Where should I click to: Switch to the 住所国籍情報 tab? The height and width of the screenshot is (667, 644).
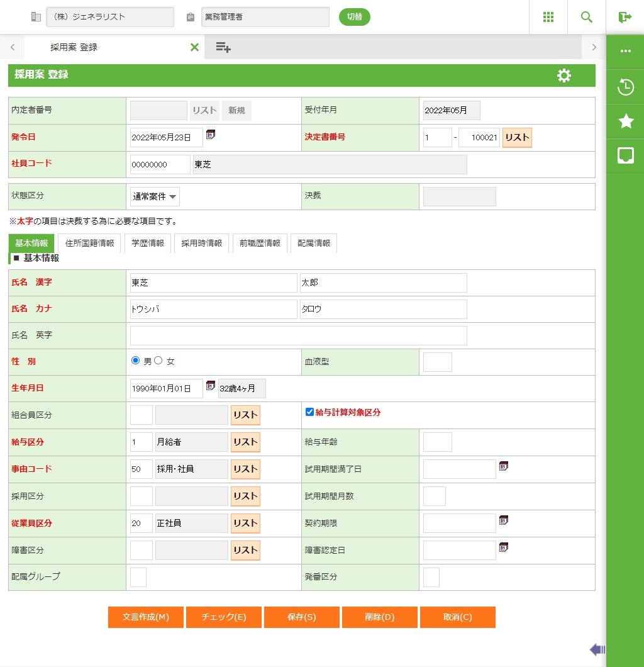tap(89, 243)
